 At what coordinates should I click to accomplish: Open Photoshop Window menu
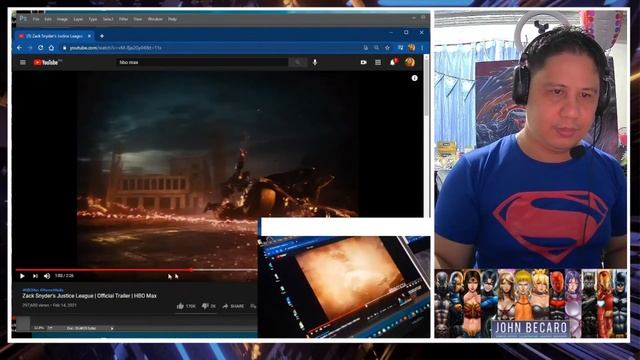pyautogui.click(x=155, y=19)
